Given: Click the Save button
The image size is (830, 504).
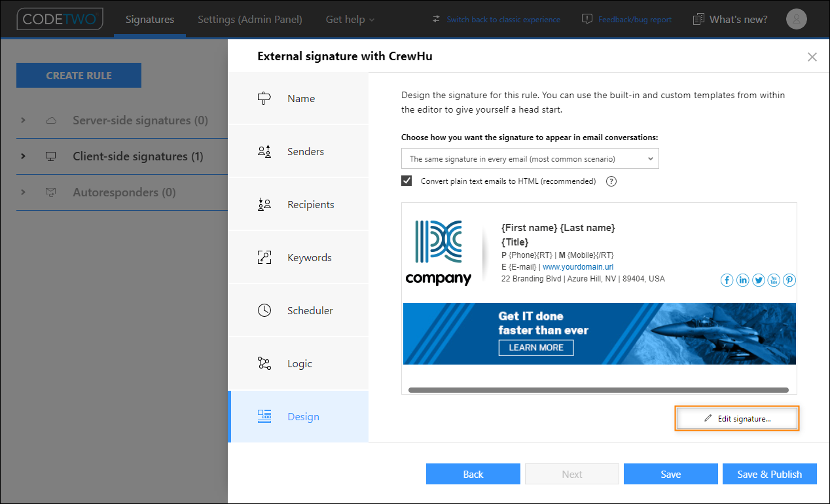Looking at the screenshot, I should (x=671, y=474).
